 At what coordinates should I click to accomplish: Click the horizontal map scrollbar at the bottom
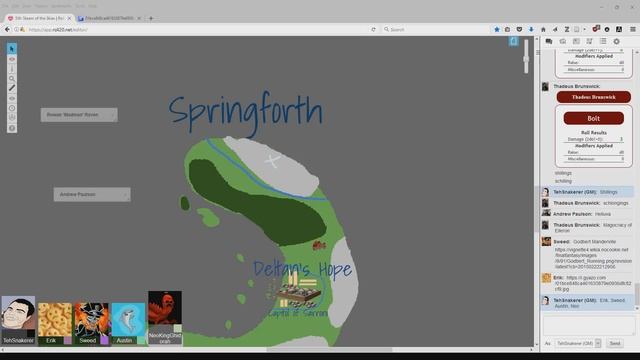pos(329,350)
